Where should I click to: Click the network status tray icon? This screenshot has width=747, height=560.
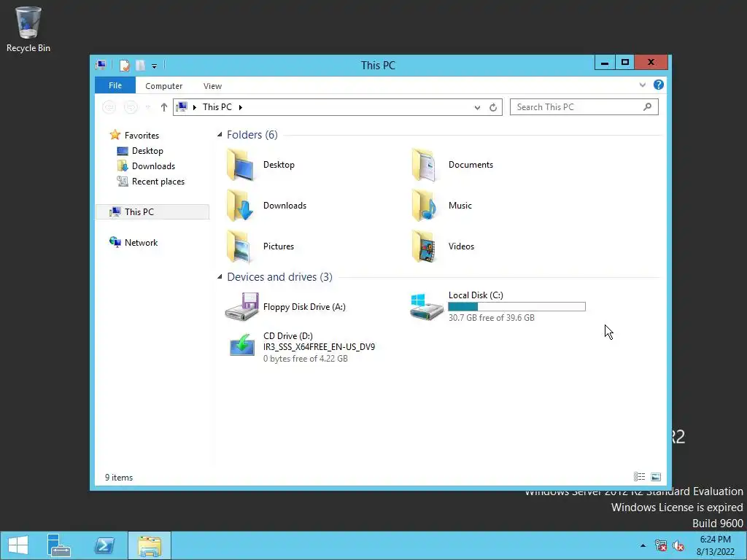click(660, 545)
